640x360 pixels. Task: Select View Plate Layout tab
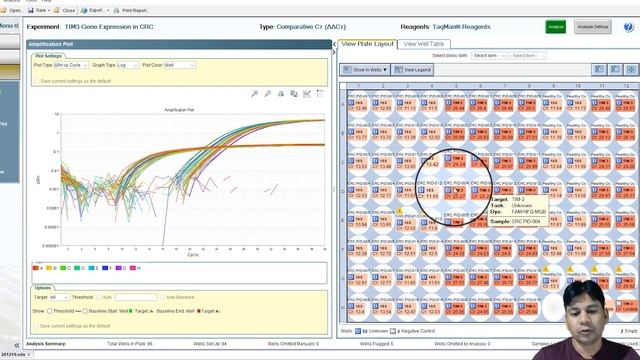click(x=367, y=44)
